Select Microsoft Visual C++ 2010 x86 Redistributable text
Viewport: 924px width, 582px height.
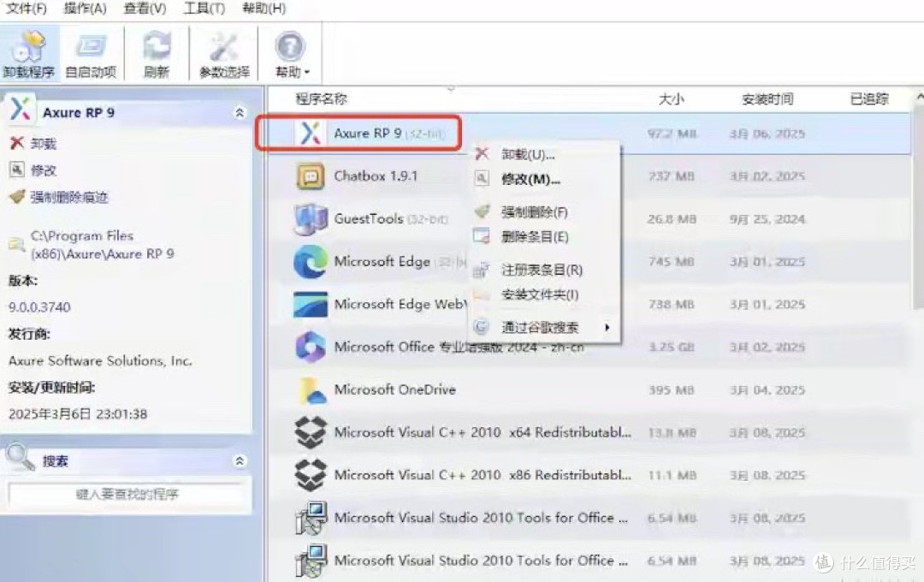[483, 475]
